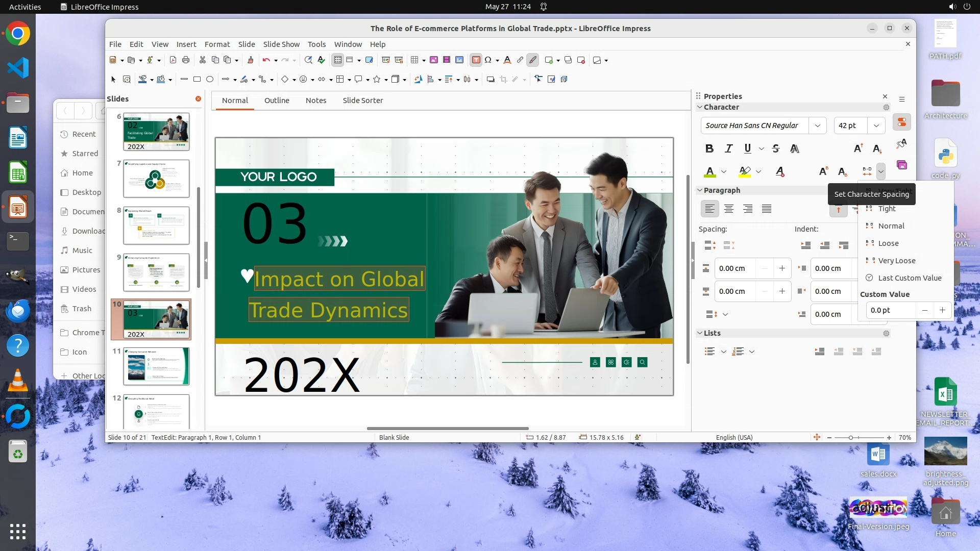Image resolution: width=980 pixels, height=551 pixels.
Task: Select slide 11 thumbnail
Action: (156, 366)
